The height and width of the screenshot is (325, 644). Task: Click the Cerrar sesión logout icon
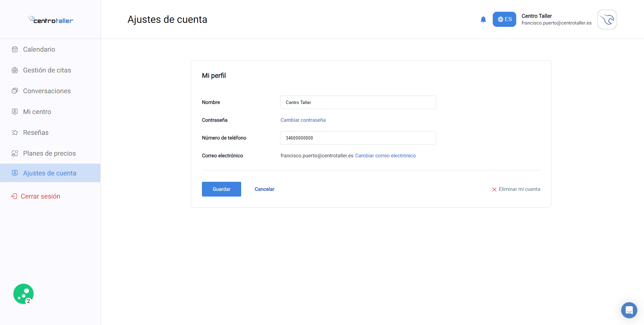click(x=14, y=196)
